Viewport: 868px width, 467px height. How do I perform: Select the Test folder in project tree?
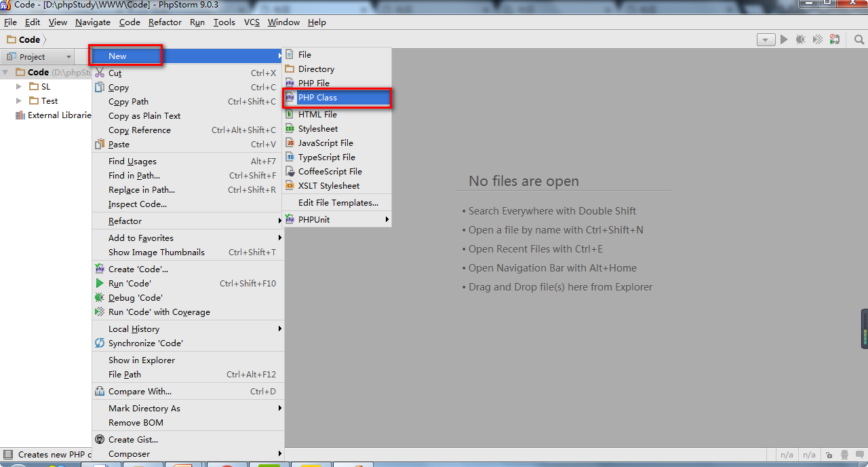(44, 100)
